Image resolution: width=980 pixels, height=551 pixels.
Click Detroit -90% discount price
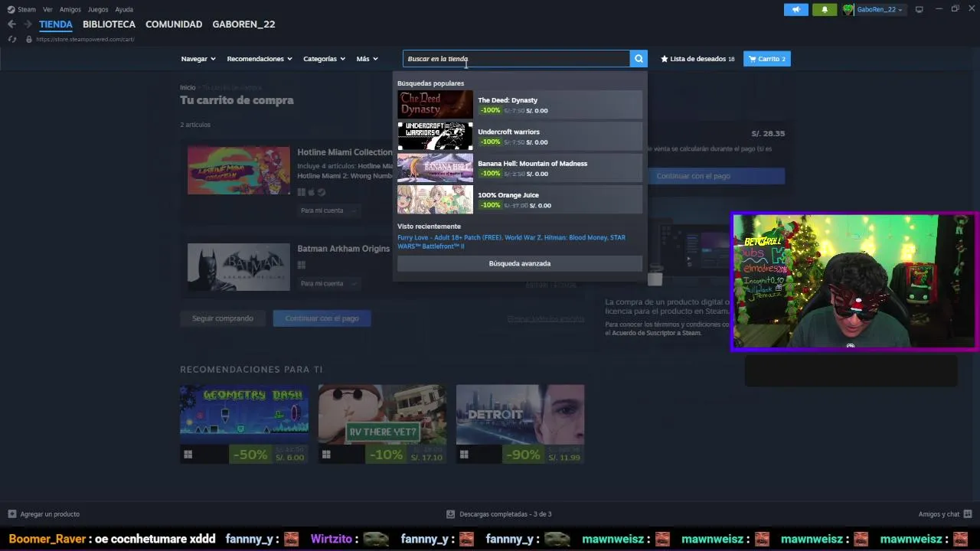click(x=544, y=455)
